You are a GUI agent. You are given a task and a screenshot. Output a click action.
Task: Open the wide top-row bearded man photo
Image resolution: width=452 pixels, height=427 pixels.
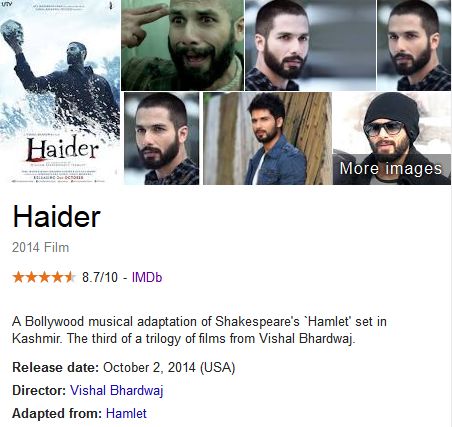[x=310, y=45]
